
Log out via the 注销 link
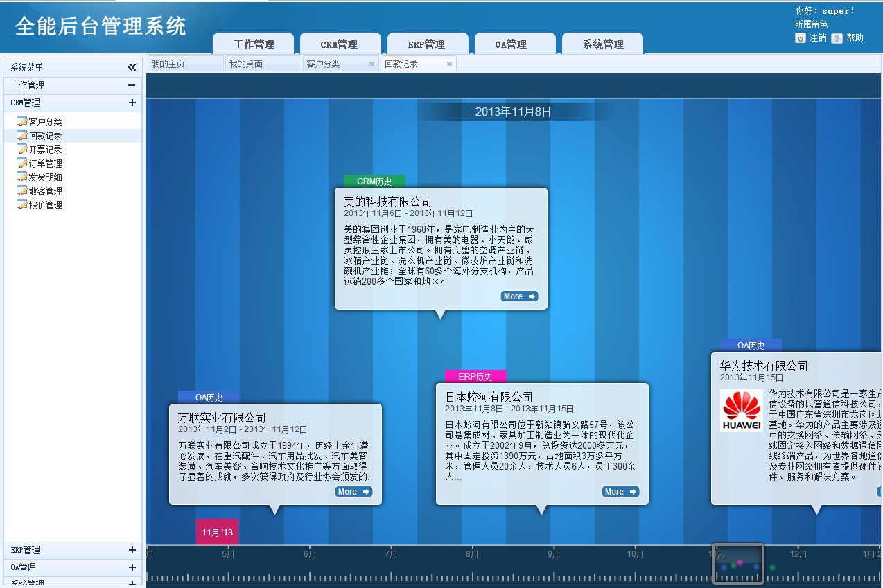818,38
